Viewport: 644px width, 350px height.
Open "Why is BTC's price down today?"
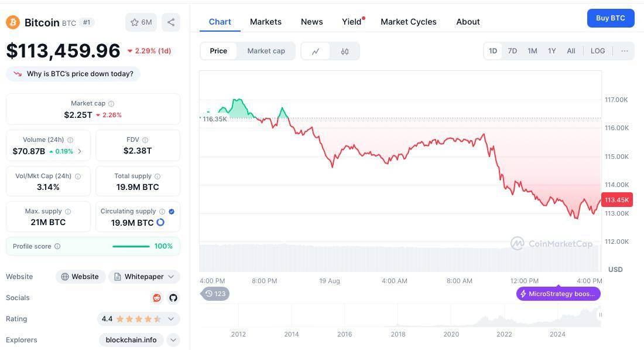tap(80, 74)
